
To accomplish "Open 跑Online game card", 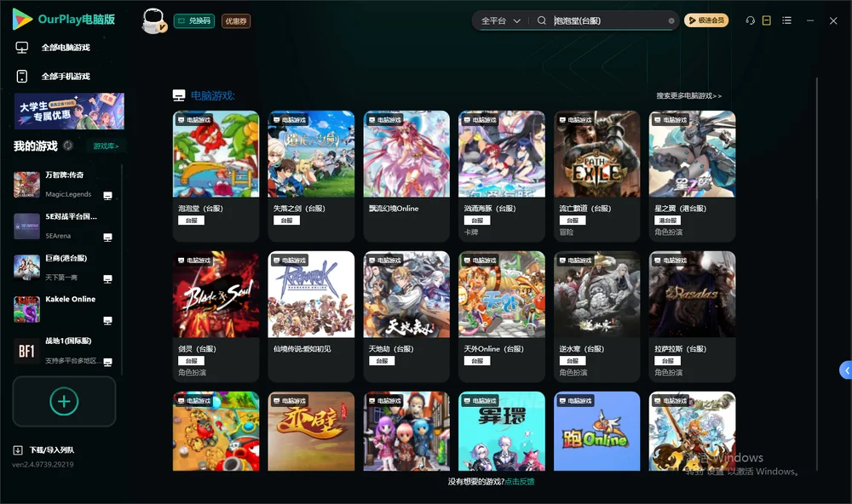I will pyautogui.click(x=596, y=432).
